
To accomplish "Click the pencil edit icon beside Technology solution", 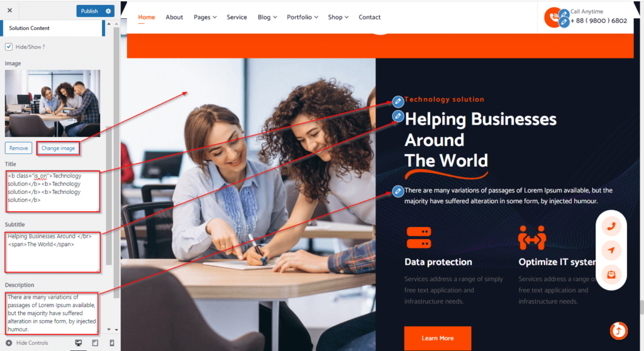I will [x=397, y=101].
